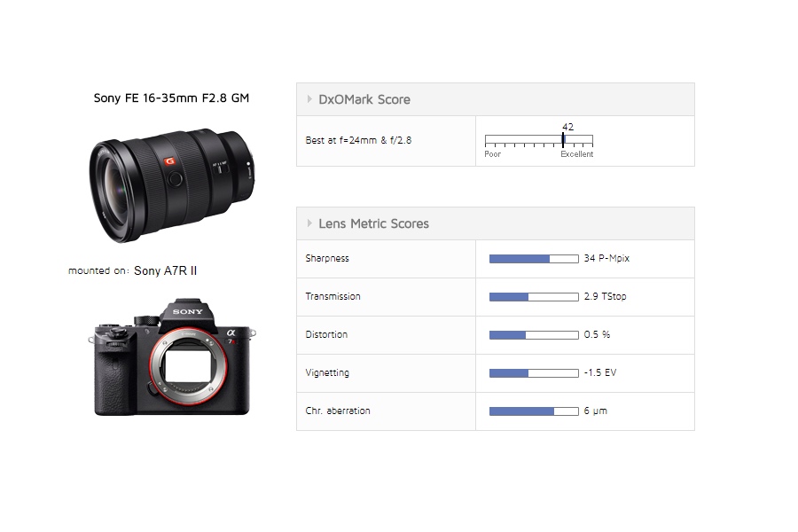
Task: Select the Sharpness metric label
Action: [327, 259]
